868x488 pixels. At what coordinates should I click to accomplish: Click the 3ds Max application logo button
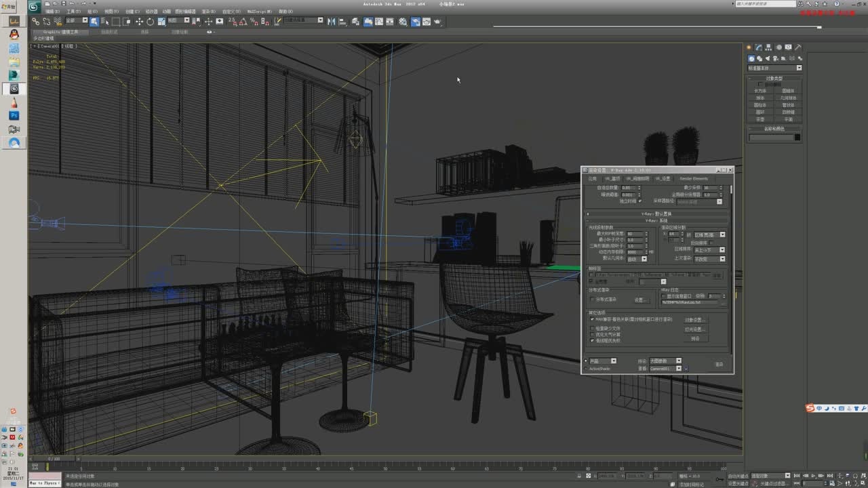pyautogui.click(x=34, y=7)
